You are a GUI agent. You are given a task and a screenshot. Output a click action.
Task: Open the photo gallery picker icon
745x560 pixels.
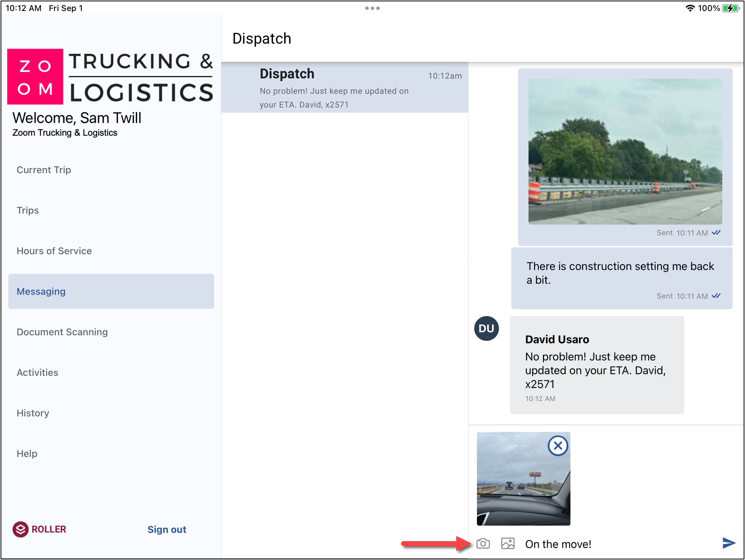tap(508, 544)
